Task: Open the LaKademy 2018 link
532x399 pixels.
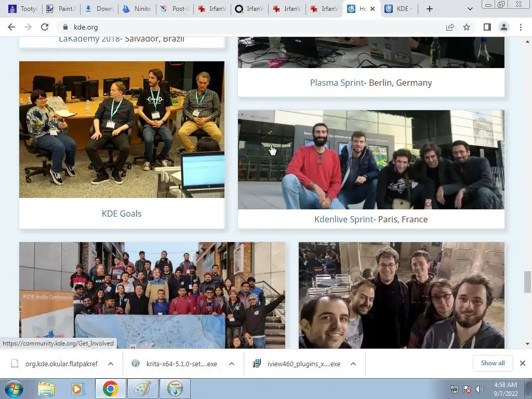Action: tap(89, 39)
